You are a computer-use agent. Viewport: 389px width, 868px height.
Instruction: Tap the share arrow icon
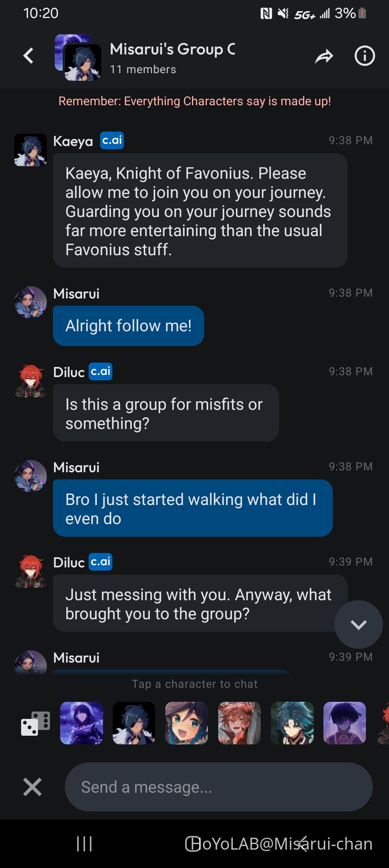pyautogui.click(x=324, y=57)
